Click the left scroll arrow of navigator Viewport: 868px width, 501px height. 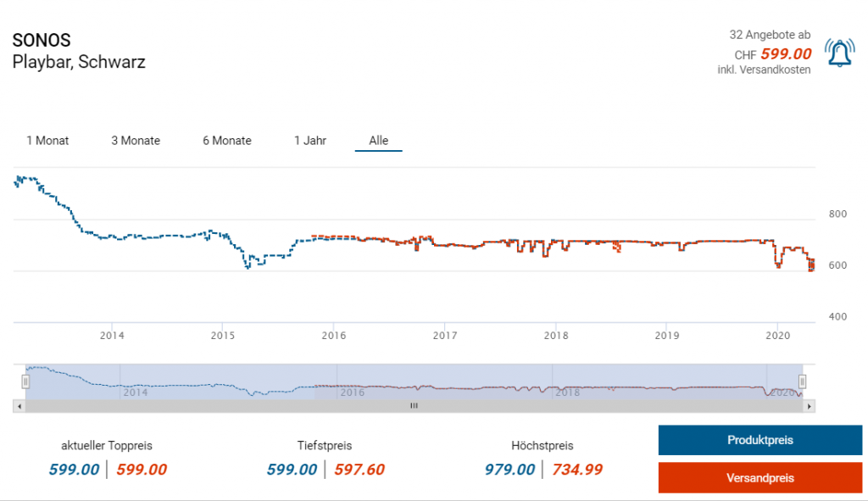19,406
